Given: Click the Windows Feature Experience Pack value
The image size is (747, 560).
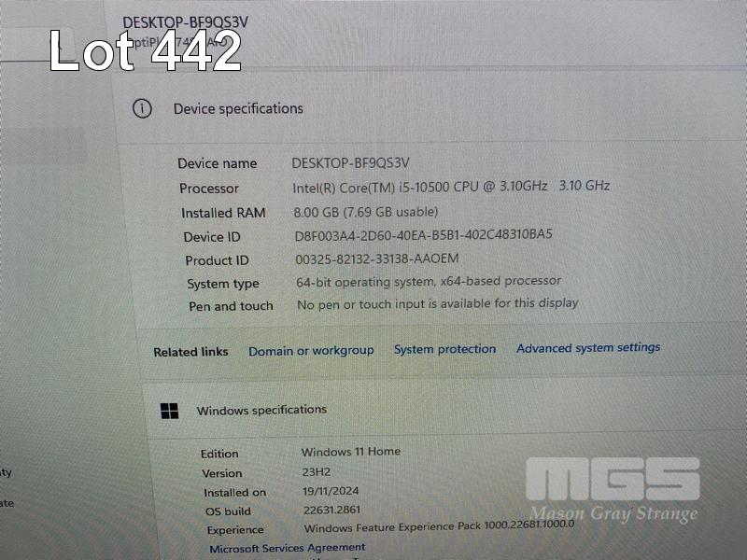Looking at the screenshot, I should click(x=439, y=526).
